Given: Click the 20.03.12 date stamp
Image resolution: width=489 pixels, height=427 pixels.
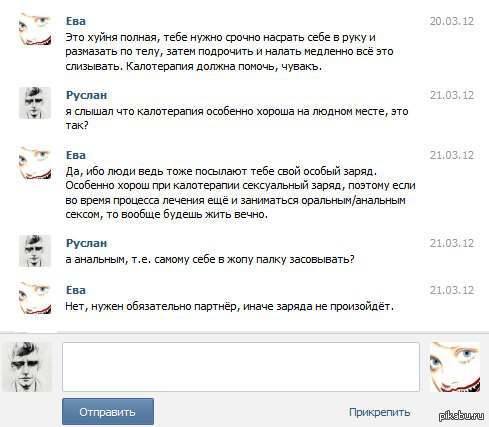Looking at the screenshot, I should (x=452, y=21).
